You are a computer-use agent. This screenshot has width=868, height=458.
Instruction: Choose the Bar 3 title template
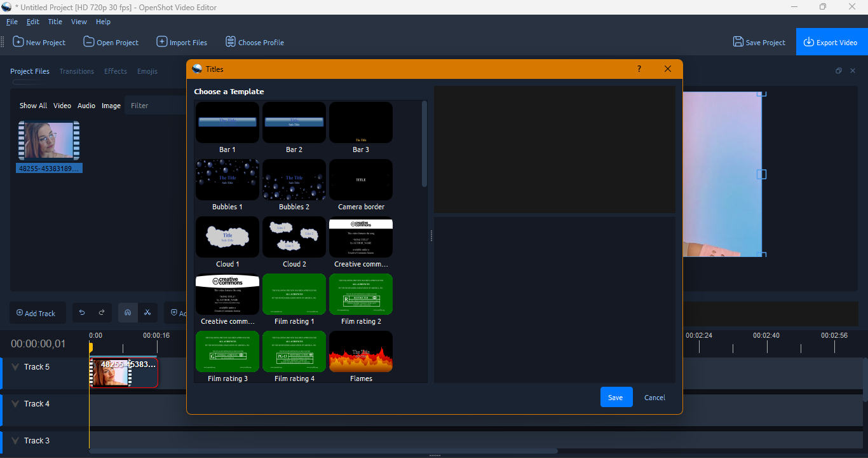tap(361, 128)
